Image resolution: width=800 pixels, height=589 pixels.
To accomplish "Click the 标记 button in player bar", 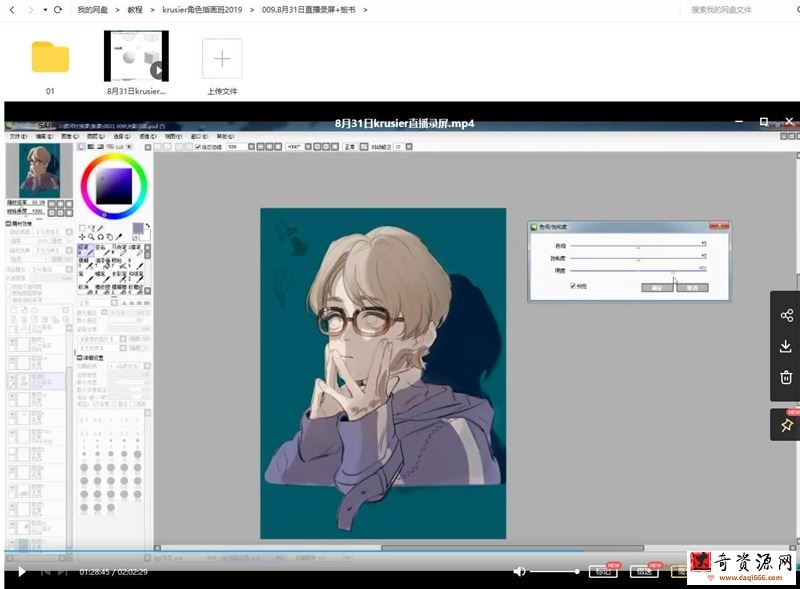I will tap(603, 572).
